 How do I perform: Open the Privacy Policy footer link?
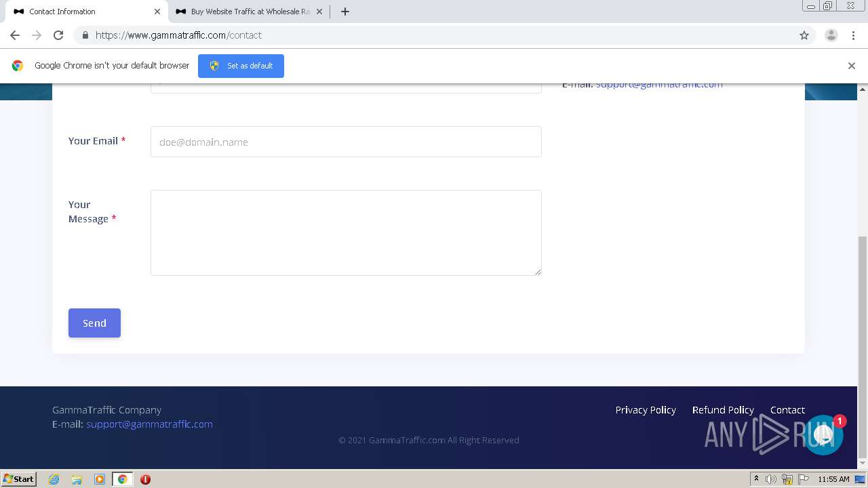tap(646, 410)
